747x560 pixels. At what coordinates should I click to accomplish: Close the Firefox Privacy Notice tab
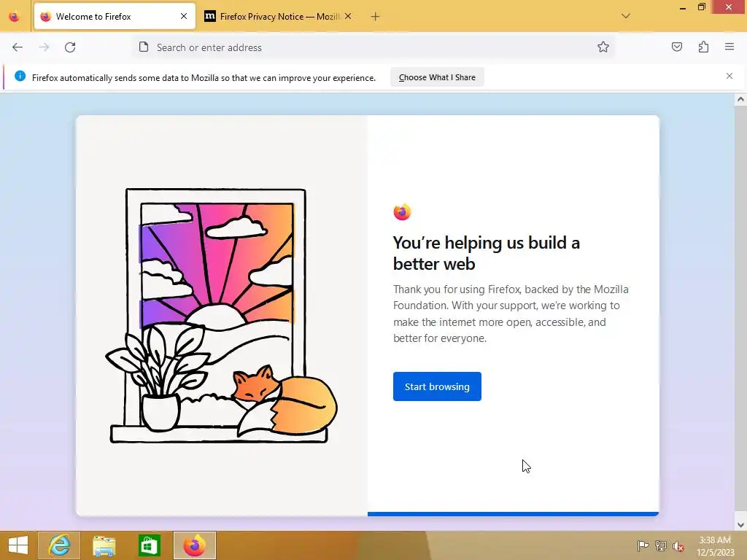click(x=348, y=16)
